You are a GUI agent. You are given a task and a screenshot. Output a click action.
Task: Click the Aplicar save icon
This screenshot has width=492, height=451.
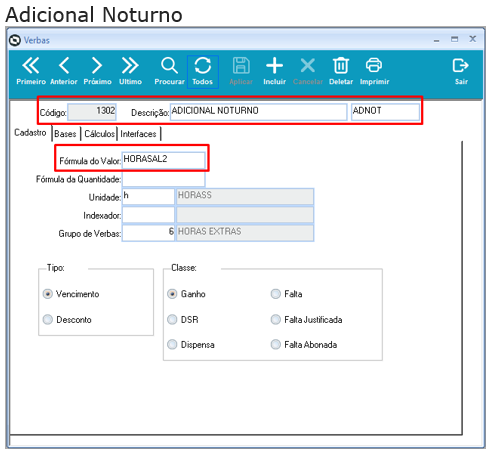tap(241, 71)
